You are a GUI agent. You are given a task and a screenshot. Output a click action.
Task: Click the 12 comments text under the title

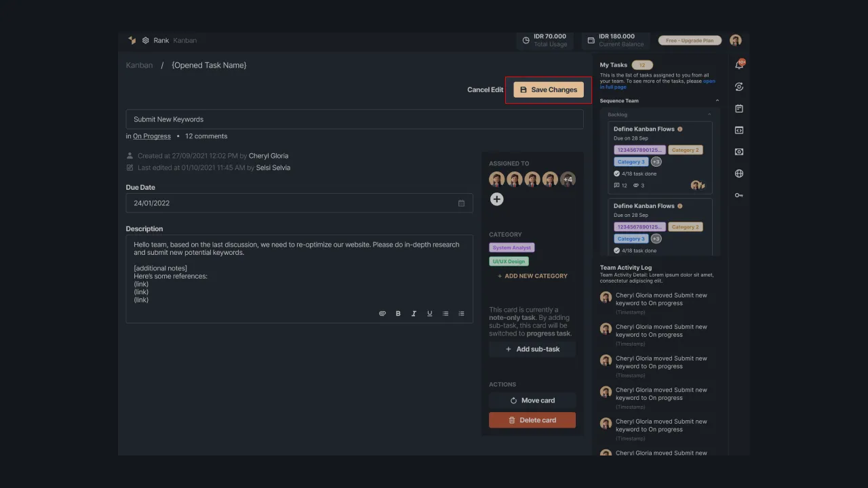coord(206,136)
